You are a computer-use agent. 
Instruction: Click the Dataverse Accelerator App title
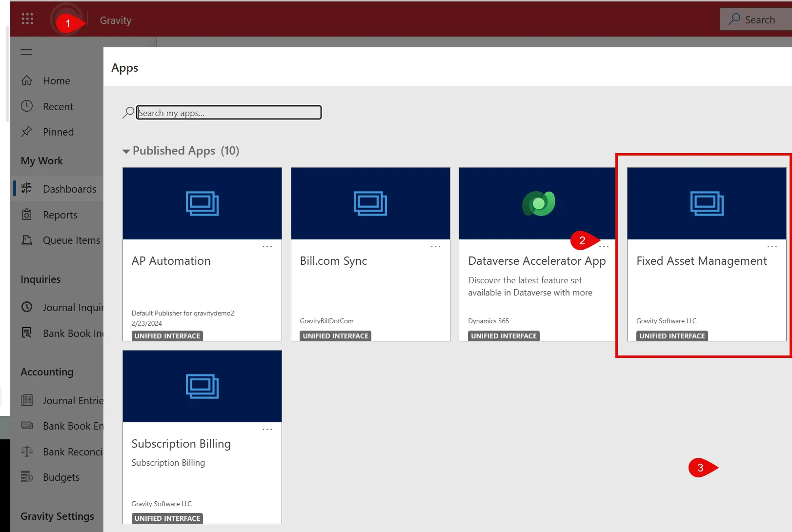[537, 261]
